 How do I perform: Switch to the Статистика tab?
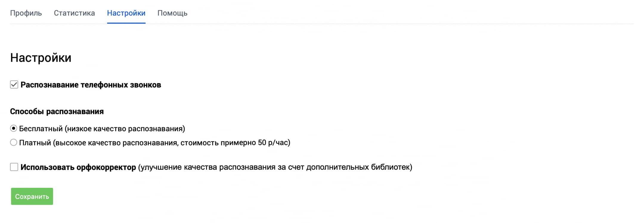click(x=74, y=13)
